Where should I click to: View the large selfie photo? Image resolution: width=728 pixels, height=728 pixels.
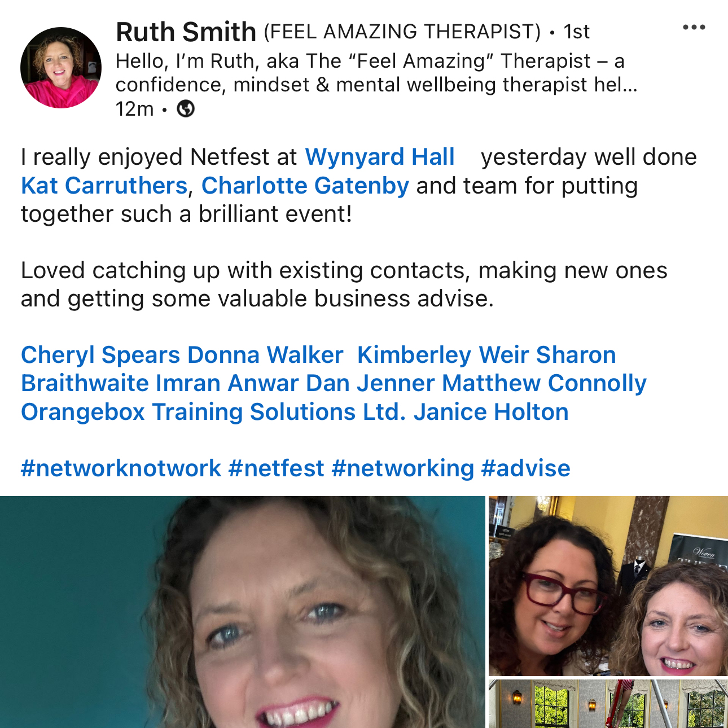click(243, 612)
